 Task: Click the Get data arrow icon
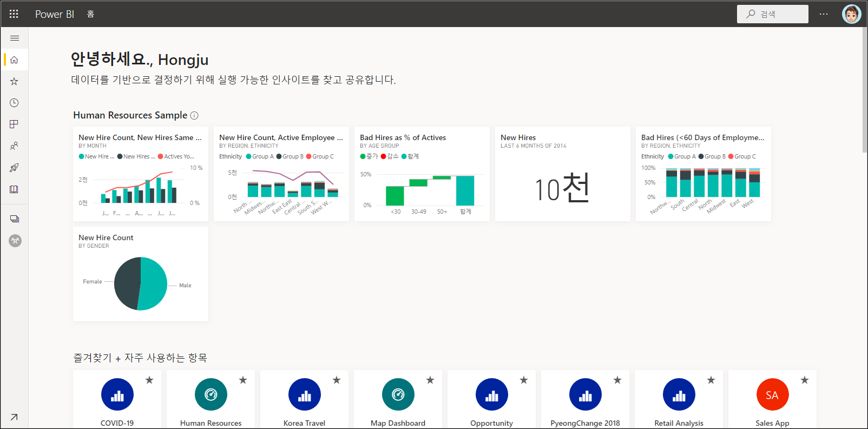click(x=14, y=417)
